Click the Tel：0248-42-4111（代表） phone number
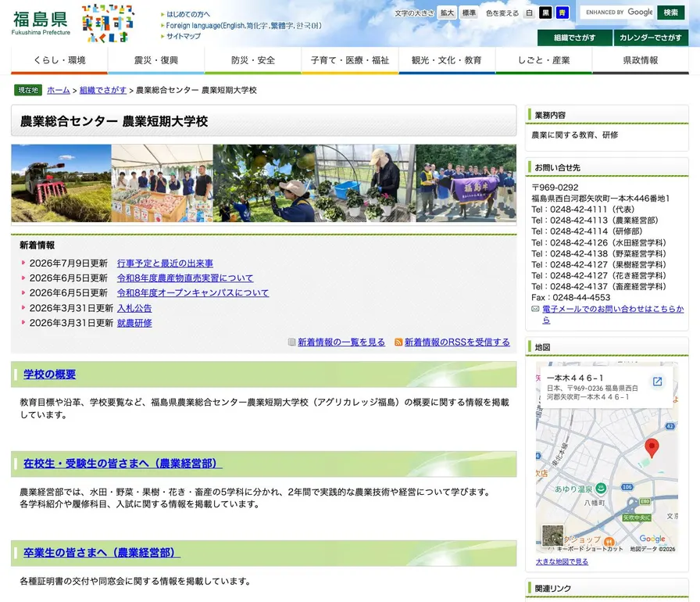Screen dimensions: 700x602 [x=583, y=210]
